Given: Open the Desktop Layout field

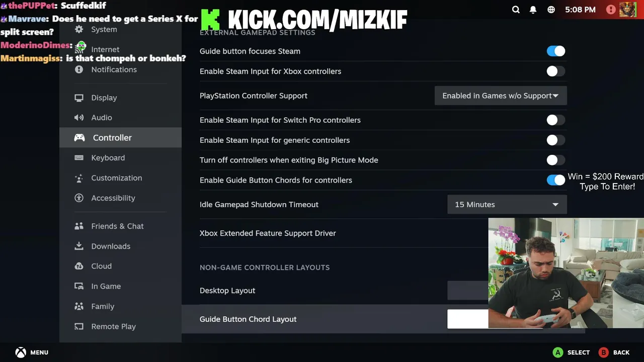Looking at the screenshot, I should 468,291.
